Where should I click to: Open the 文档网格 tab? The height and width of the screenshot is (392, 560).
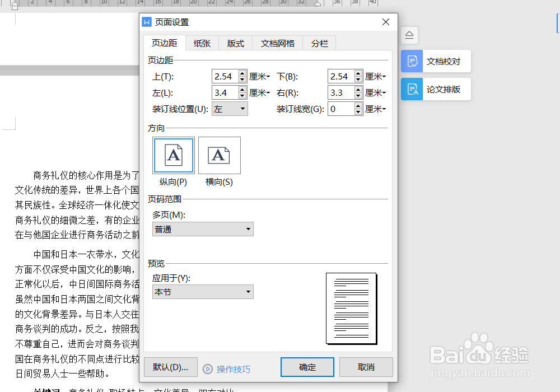[x=277, y=43]
